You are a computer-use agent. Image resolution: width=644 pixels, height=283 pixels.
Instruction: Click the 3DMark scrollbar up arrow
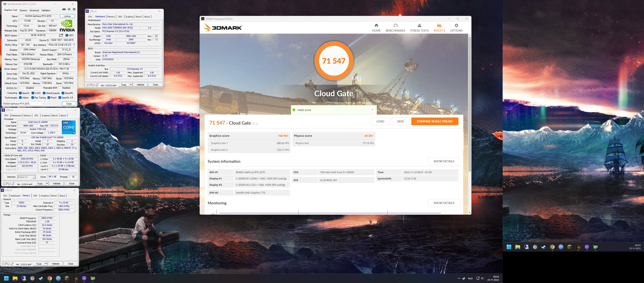pyautogui.click(x=469, y=35)
